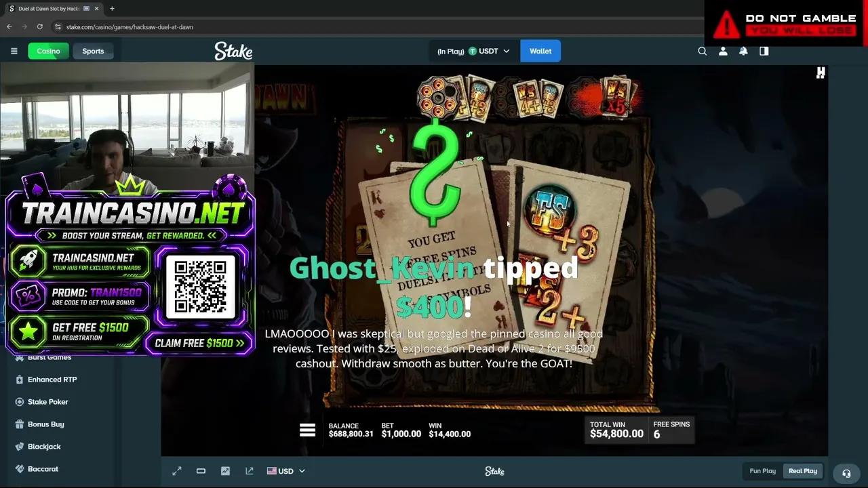868x488 pixels.
Task: Open live stats chart icon
Action: click(x=225, y=471)
